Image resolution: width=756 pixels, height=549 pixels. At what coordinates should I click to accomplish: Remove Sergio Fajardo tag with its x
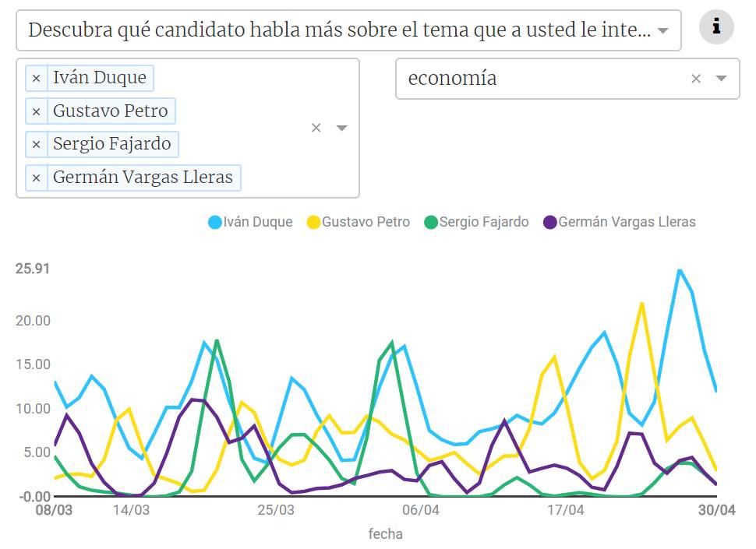[37, 144]
